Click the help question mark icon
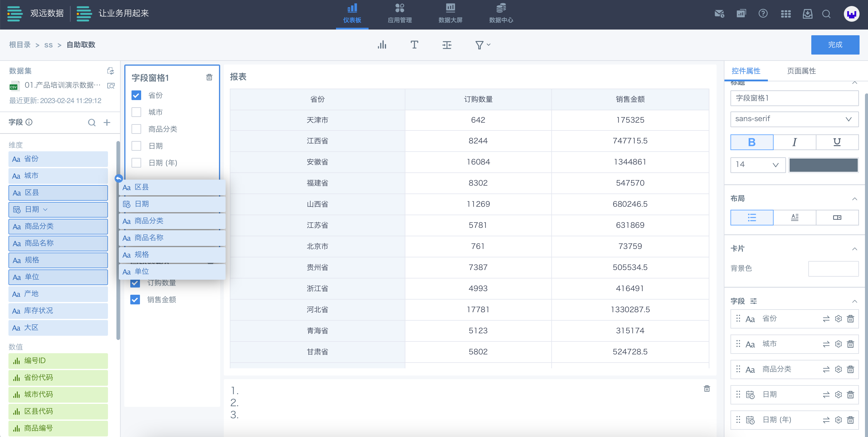This screenshot has width=868, height=437. pos(763,14)
